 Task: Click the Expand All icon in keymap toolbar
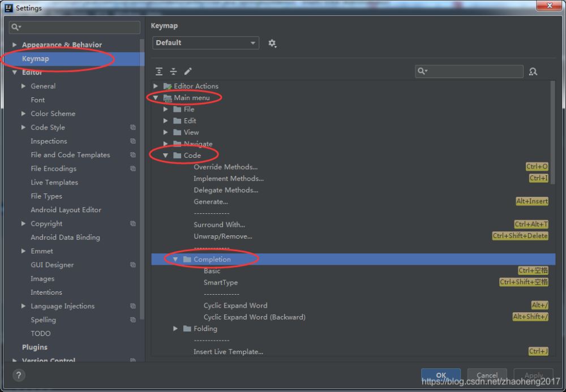159,71
